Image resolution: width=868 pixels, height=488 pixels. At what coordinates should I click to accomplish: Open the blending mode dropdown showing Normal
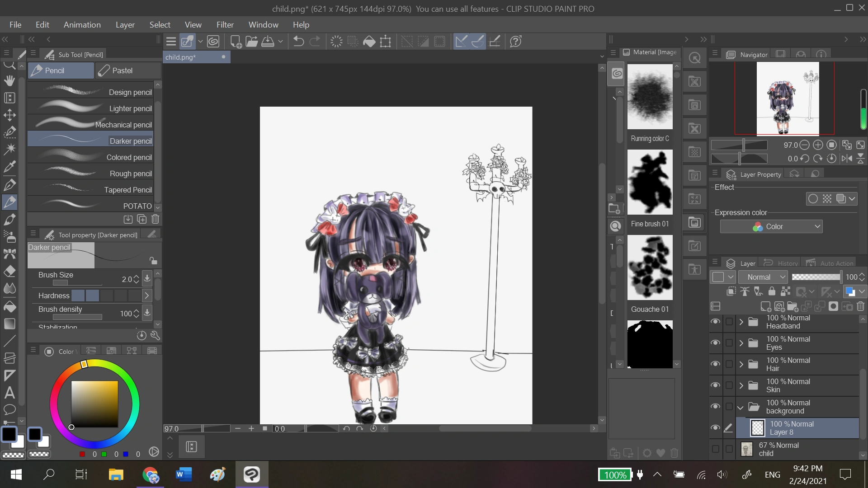[x=763, y=277]
